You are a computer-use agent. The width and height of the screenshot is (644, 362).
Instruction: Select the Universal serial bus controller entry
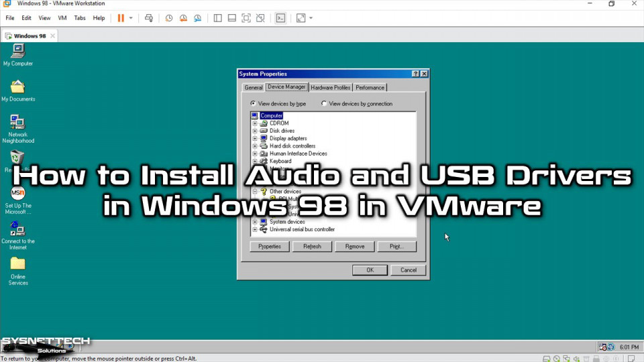pyautogui.click(x=302, y=229)
